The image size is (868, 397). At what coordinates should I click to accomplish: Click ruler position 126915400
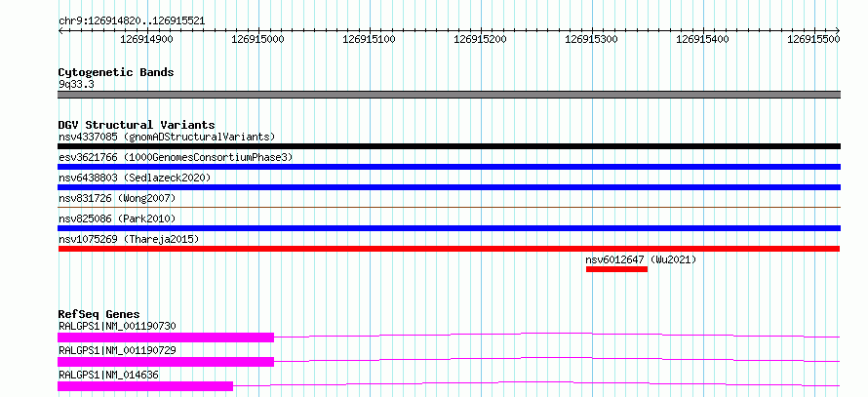[x=702, y=39]
